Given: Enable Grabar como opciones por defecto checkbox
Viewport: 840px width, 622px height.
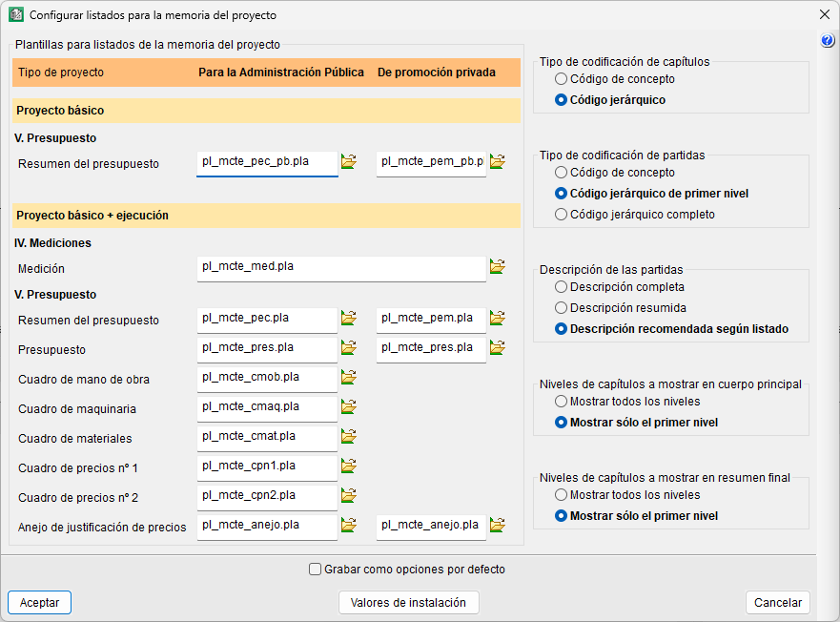Looking at the screenshot, I should point(316,570).
